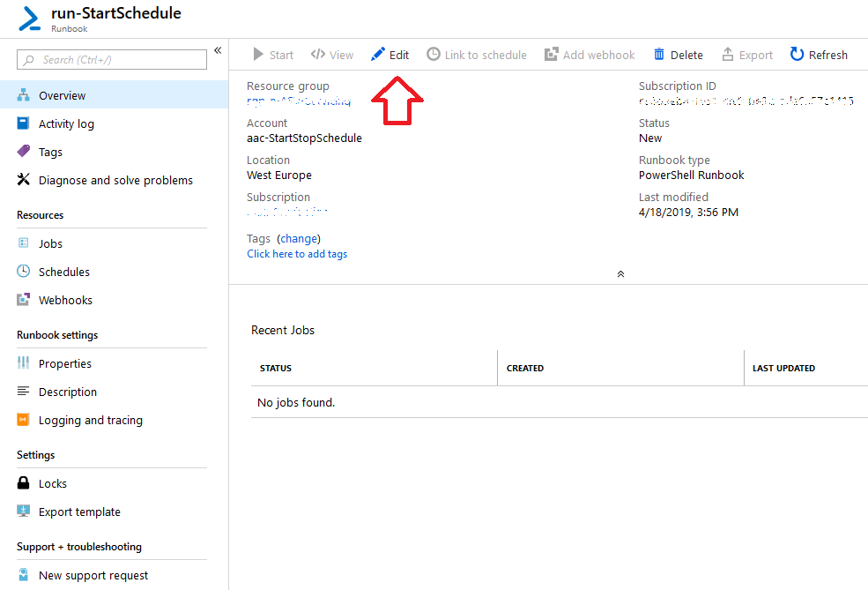Viewport: 868px width, 590px height.
Task: Open the blurred Resource group link
Action: pos(299,101)
